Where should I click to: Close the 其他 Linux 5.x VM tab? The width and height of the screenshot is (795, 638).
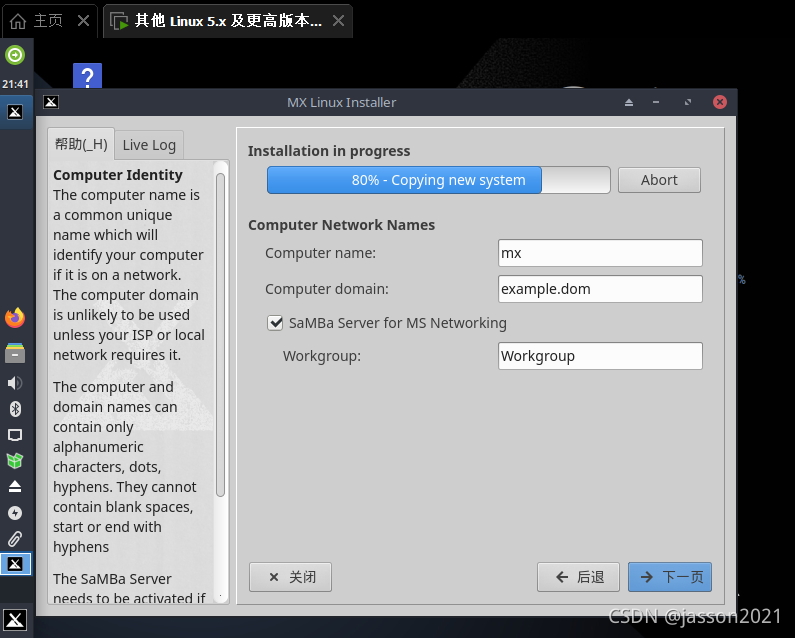338,21
